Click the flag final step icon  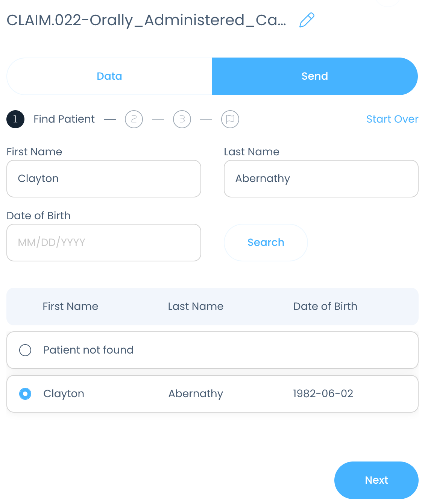coord(230,119)
